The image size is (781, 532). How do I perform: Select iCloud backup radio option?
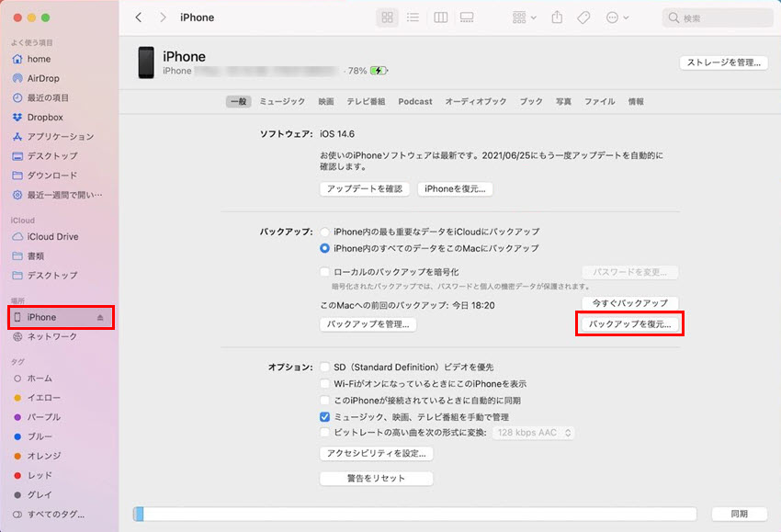tap(324, 232)
